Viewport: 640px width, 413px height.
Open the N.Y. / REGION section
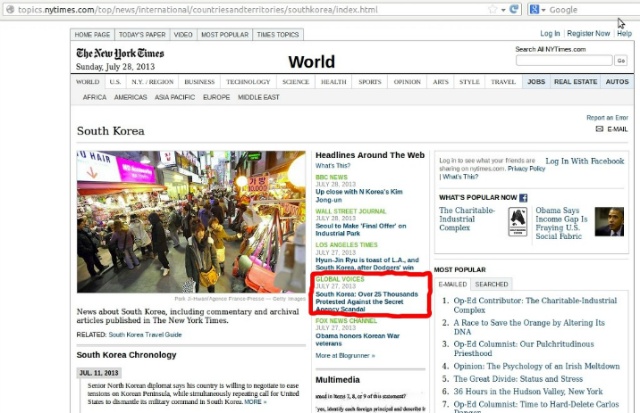(x=152, y=82)
